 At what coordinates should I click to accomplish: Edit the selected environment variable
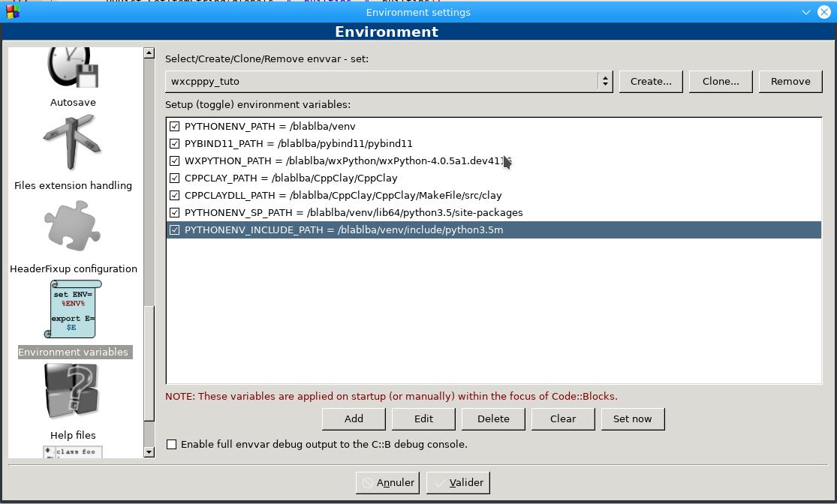[x=423, y=418]
